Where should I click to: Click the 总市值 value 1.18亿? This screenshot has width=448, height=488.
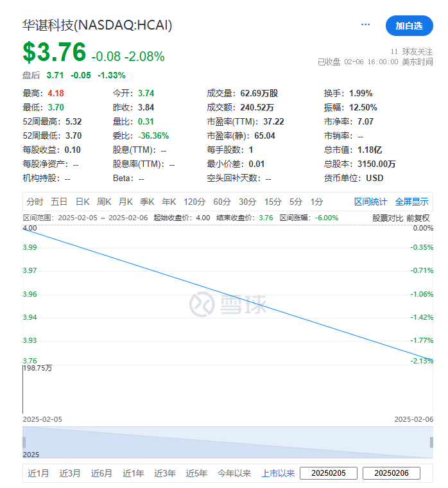(370, 150)
